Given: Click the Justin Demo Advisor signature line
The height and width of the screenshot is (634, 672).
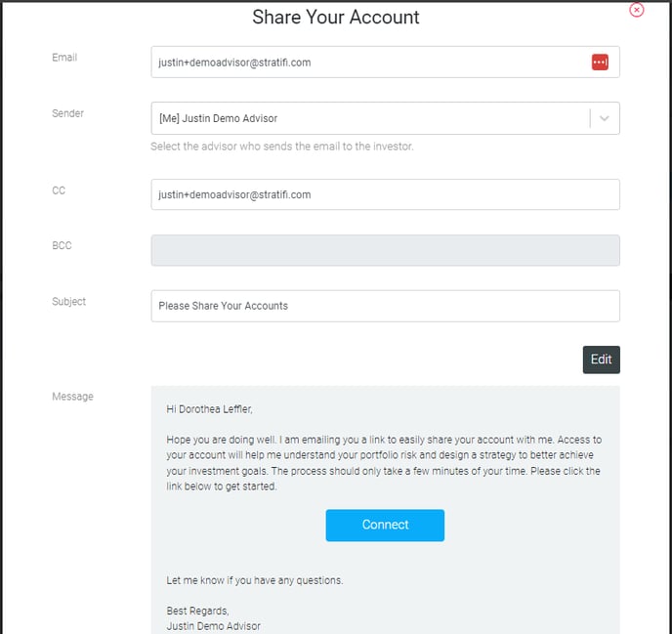Looking at the screenshot, I should click(214, 626).
